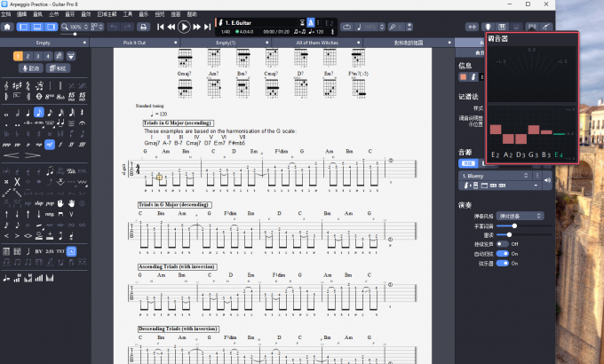The image size is (604, 364).
Task: Click the Print icon
Action: coord(143,28)
